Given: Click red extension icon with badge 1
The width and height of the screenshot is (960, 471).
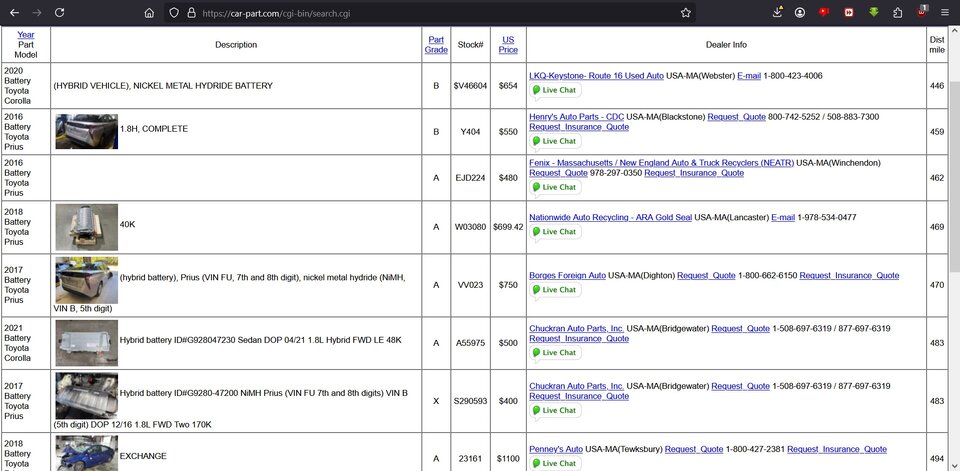Looking at the screenshot, I should click(x=922, y=12).
